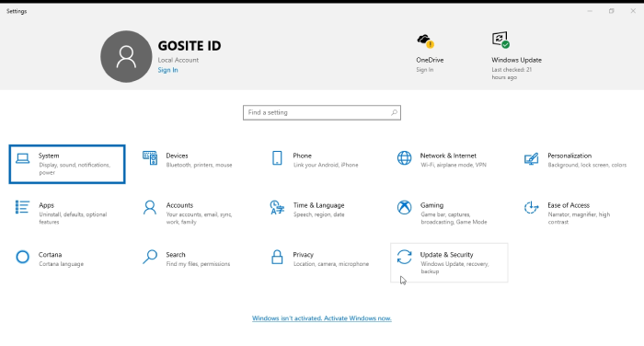The height and width of the screenshot is (346, 644).
Task: Click the Network & Internet title
Action: pos(448,156)
